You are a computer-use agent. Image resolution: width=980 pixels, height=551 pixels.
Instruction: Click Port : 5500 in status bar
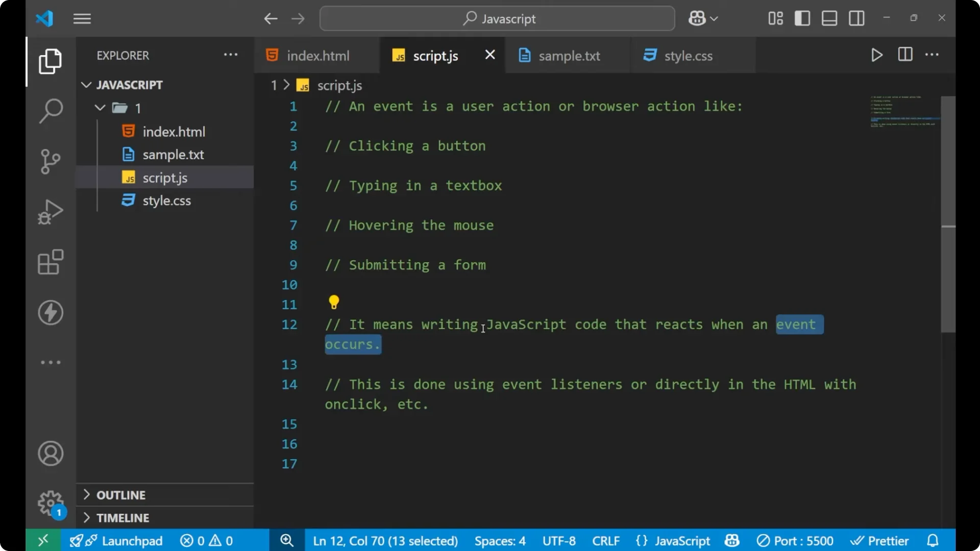pyautogui.click(x=795, y=540)
